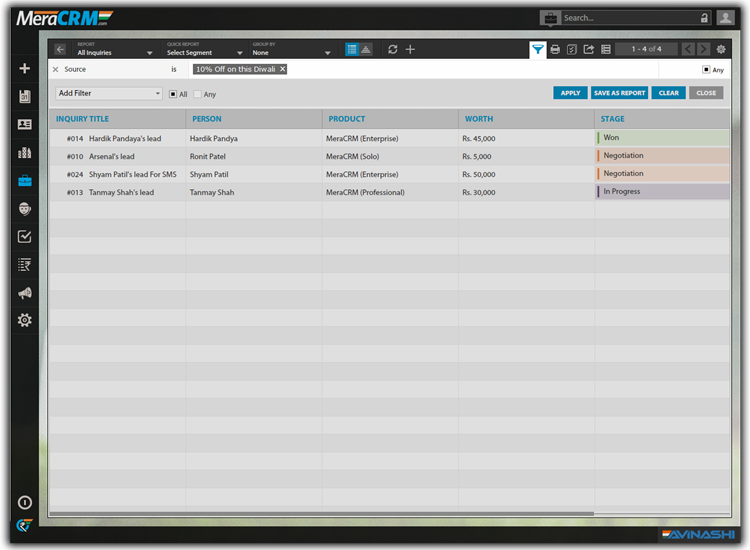Select the Any radio beside Add Filter
The width and height of the screenshot is (750, 550).
198,94
